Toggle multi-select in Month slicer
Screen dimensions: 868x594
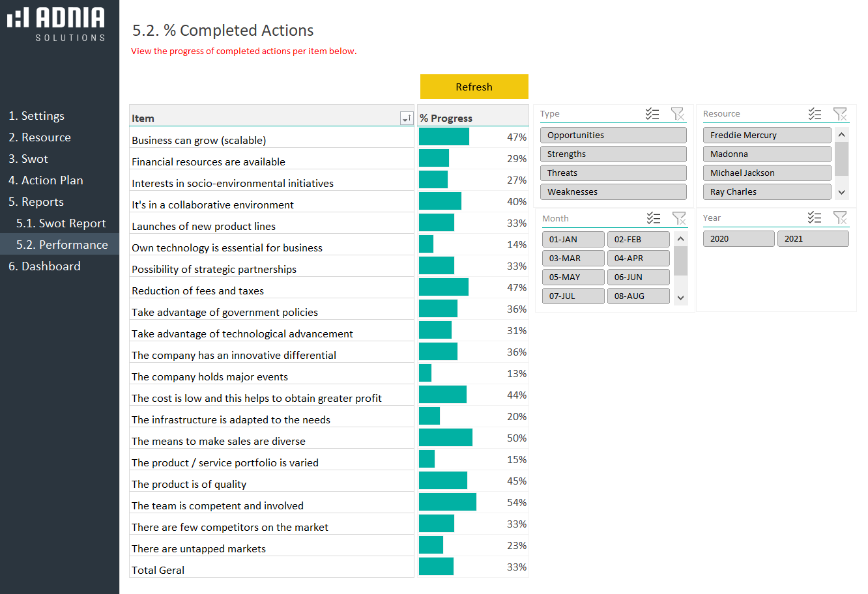(x=654, y=218)
